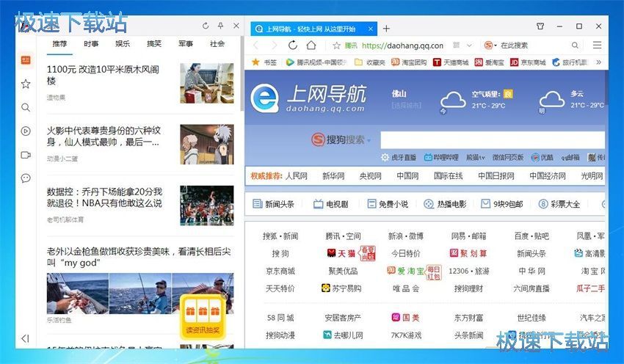624x364 pixels.
Task: Open 12306·旅游 site link
Action: 468,271
